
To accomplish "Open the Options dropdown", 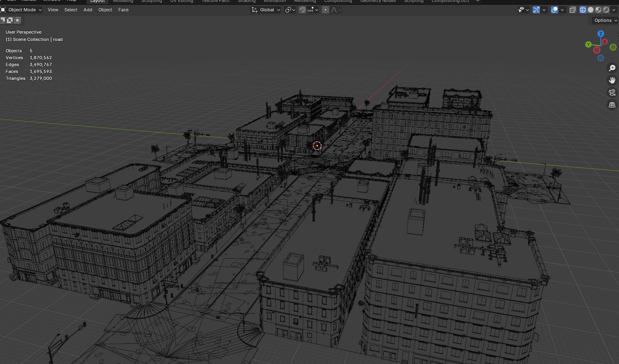I will coord(606,20).
